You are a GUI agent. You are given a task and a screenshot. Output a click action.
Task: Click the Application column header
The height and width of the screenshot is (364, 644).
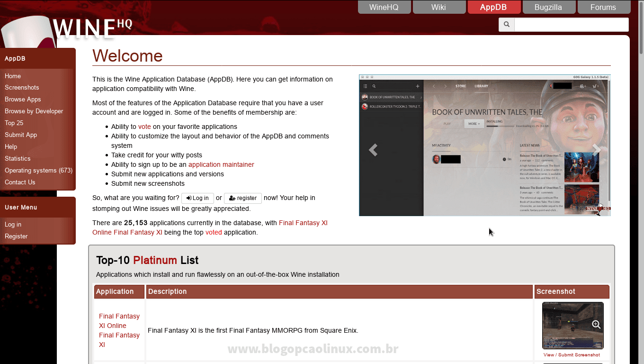pos(119,291)
